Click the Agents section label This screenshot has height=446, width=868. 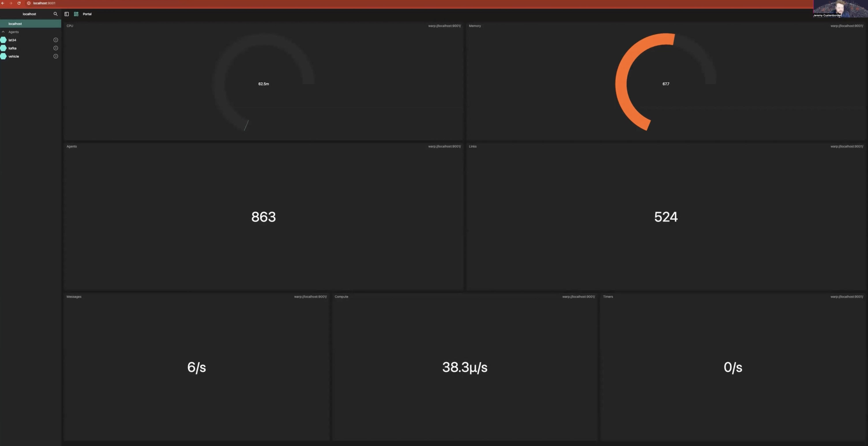click(x=14, y=32)
